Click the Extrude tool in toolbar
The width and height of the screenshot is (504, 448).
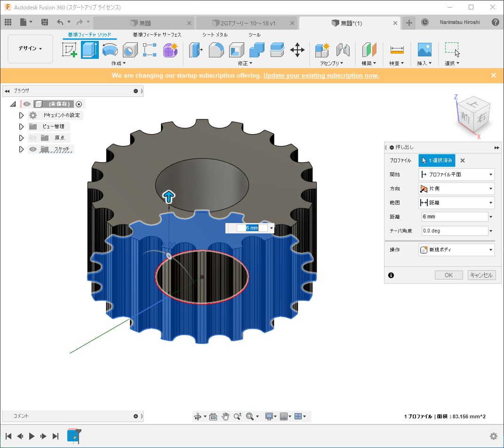89,50
